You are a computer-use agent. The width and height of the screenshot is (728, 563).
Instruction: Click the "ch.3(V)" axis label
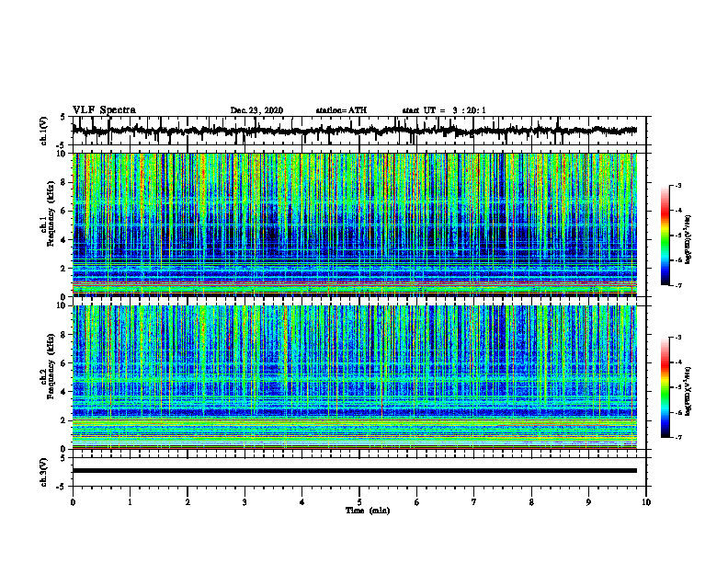tap(43, 472)
